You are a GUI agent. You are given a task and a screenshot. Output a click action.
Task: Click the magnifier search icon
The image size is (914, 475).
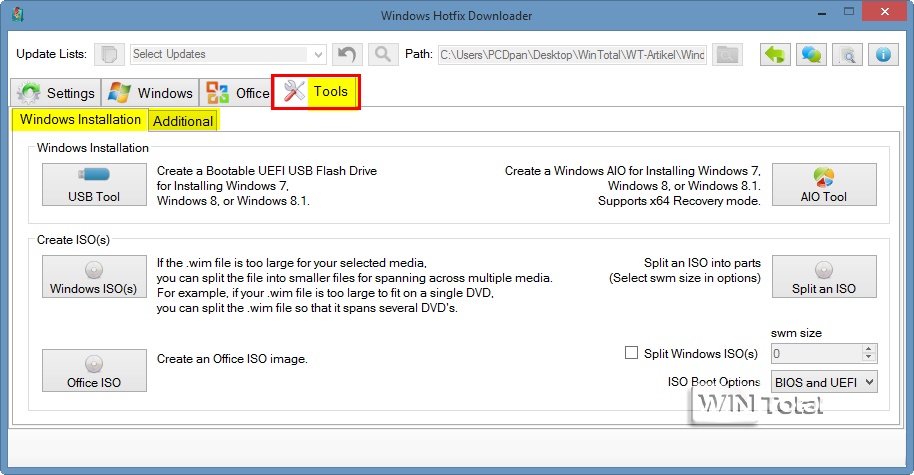point(383,55)
